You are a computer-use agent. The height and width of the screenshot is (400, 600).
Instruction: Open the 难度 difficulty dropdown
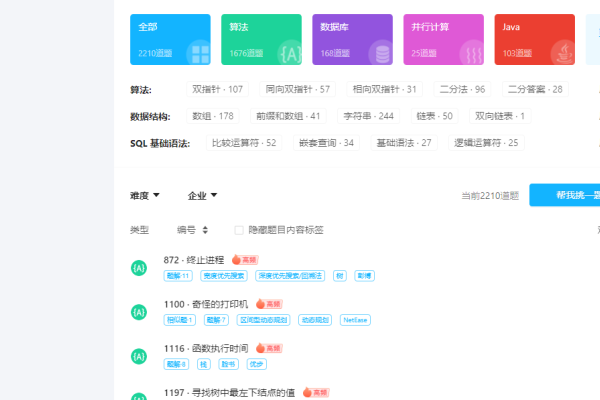coord(145,196)
